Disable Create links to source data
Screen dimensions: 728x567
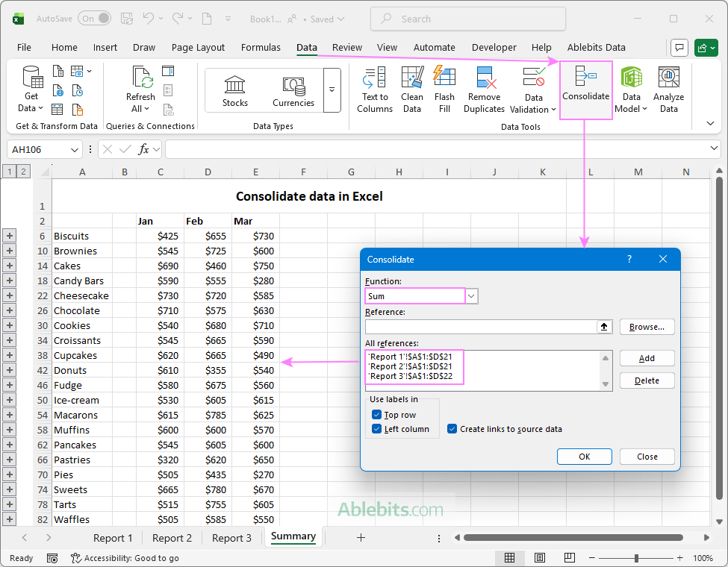(452, 429)
